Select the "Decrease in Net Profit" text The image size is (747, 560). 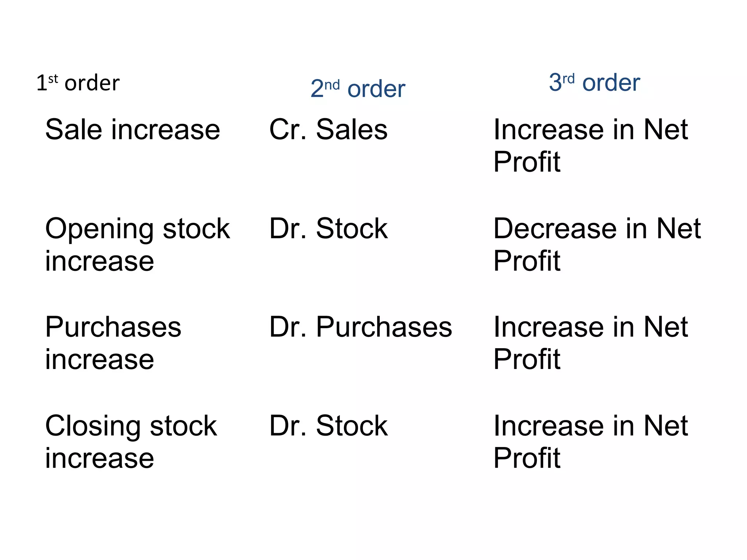(x=597, y=244)
